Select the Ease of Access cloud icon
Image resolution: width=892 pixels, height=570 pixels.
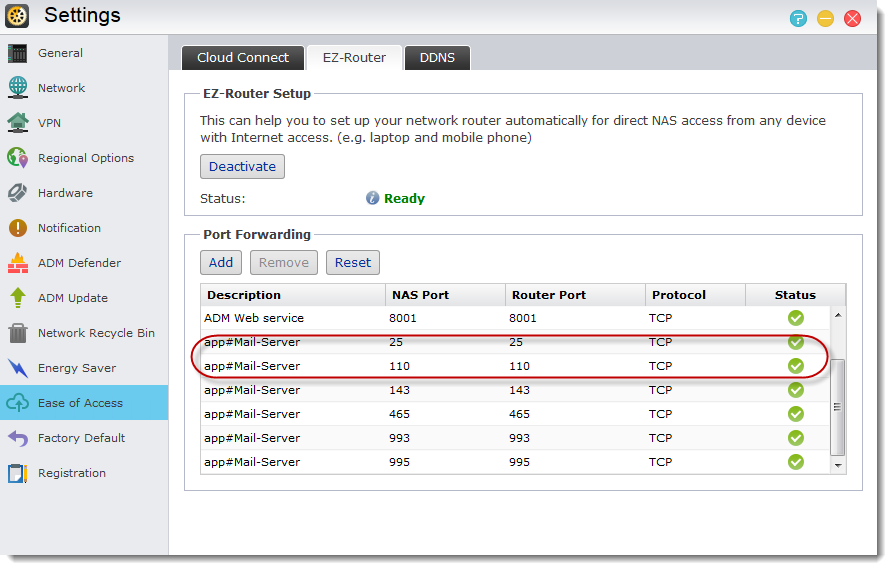point(18,403)
